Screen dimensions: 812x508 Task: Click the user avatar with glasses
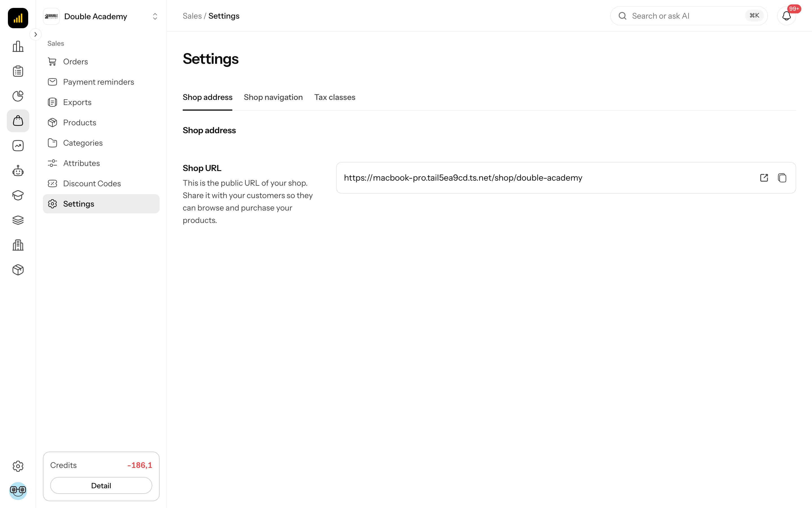[18, 491]
